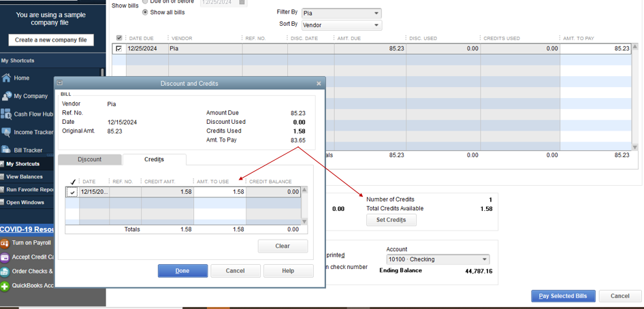Select the Due on or before radio button

coord(144,1)
